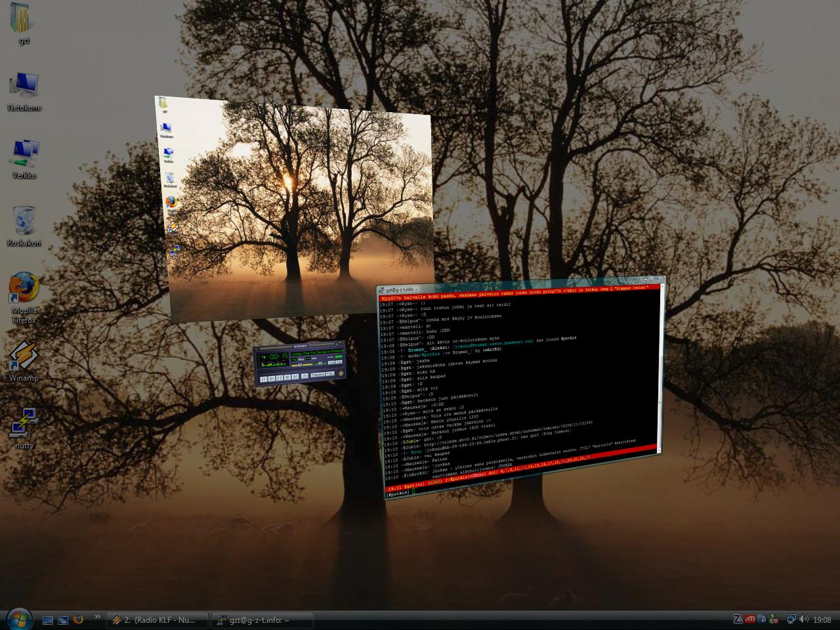Click the system clock showing 19:08
840x630 pixels.
pyautogui.click(x=822, y=619)
